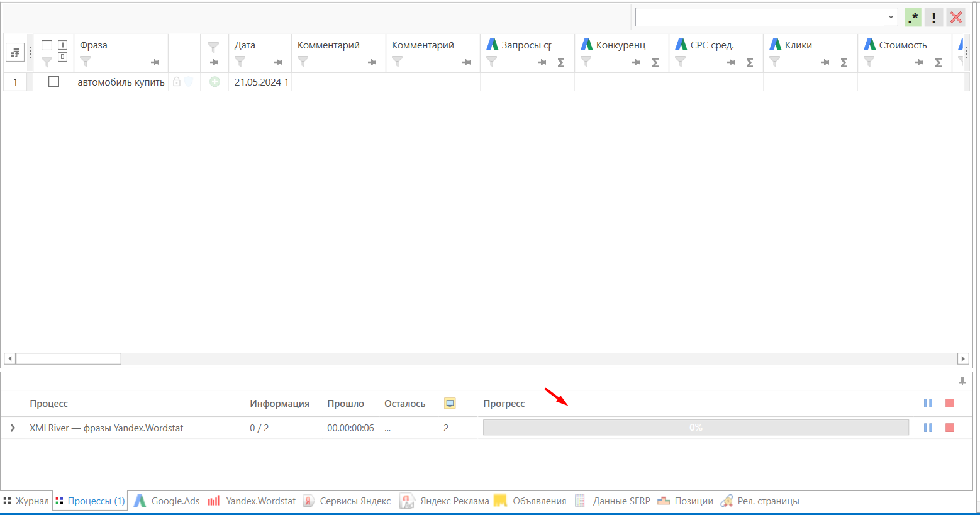Stop all processes in the header row
The height and width of the screenshot is (515, 980).
(950, 403)
